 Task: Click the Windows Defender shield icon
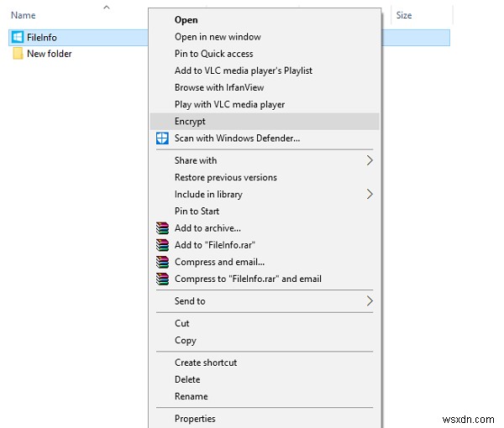(x=162, y=138)
